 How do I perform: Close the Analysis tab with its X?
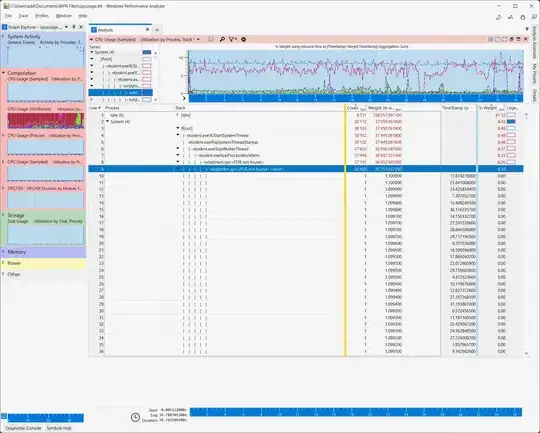click(147, 30)
